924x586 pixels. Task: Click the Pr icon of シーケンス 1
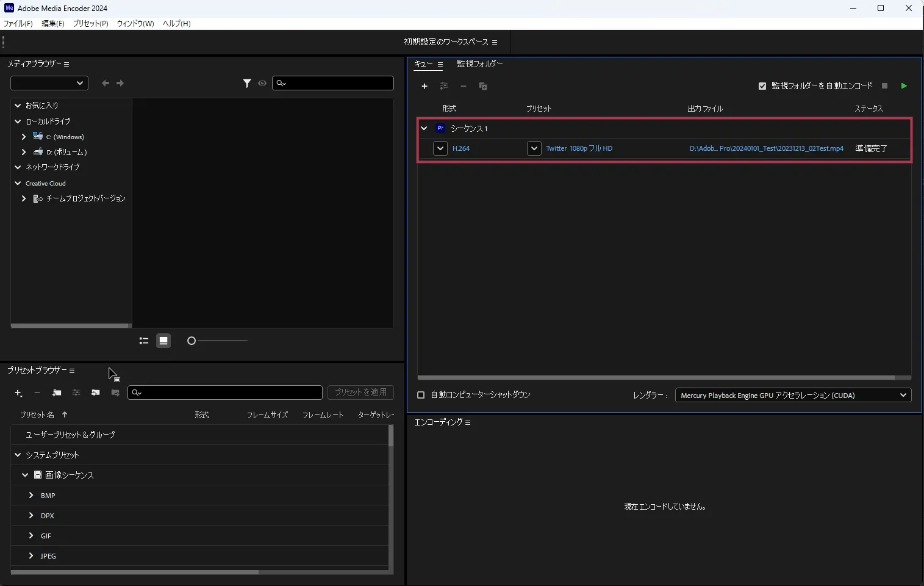click(x=440, y=128)
